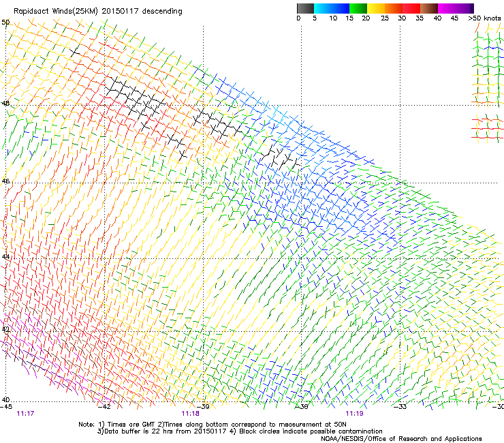Click the 'NOAA/NESDIS/Office of Research and Applications' credit
504x443 pixels.
click(x=401, y=439)
